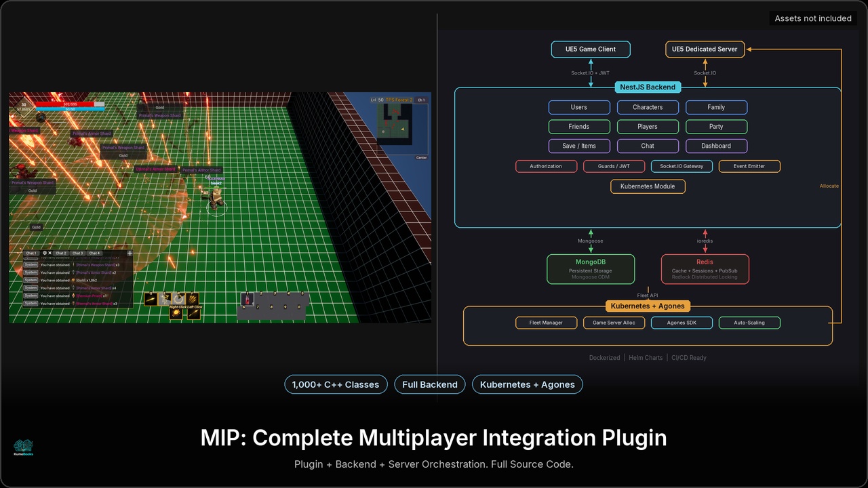This screenshot has width=868, height=488.
Task: Click the Helm Charts text
Action: pyautogui.click(x=646, y=357)
